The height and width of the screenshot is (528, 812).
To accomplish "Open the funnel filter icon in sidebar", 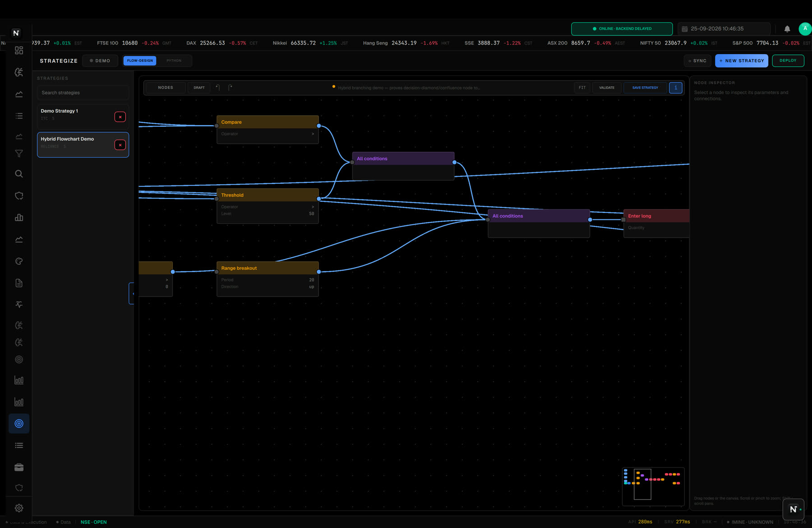I will [x=19, y=154].
